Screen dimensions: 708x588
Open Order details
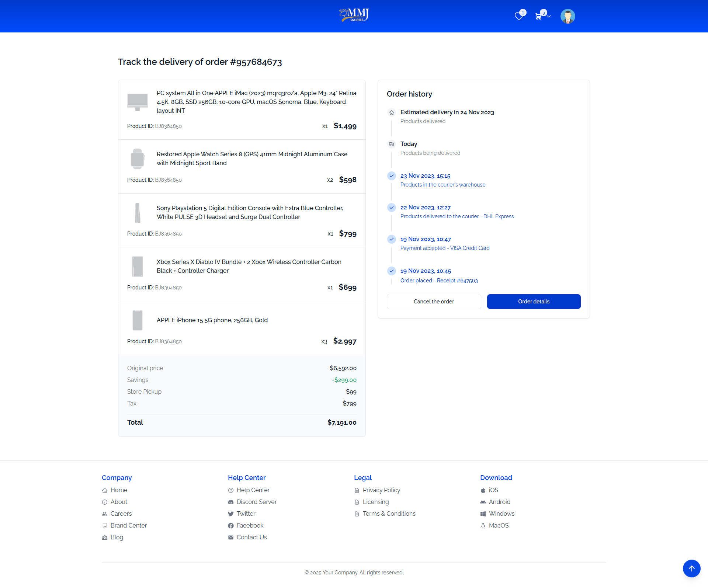[x=534, y=302]
